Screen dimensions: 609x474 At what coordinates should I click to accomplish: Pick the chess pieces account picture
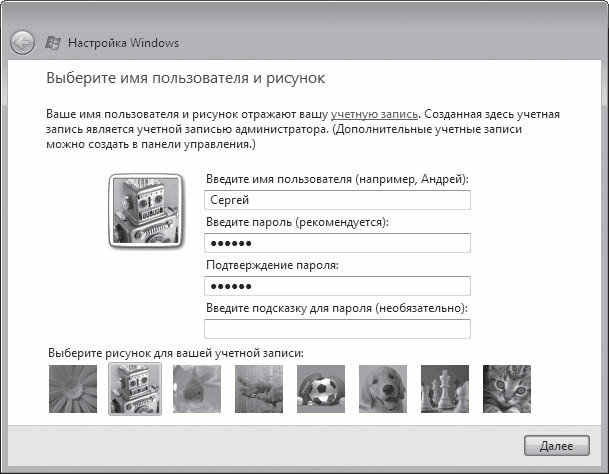pos(445,388)
